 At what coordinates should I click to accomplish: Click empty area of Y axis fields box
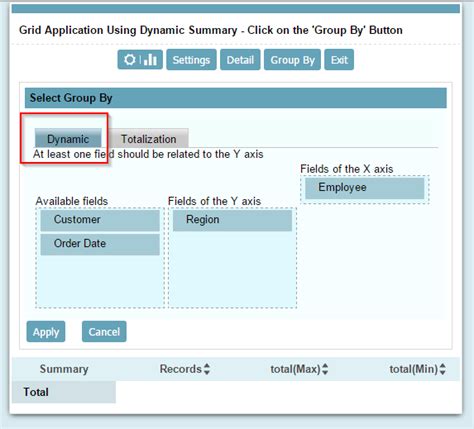pos(232,270)
